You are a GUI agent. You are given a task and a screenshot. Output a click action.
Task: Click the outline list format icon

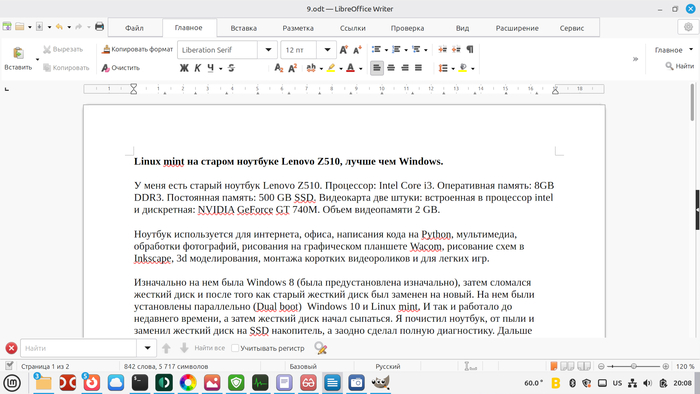coord(416,50)
